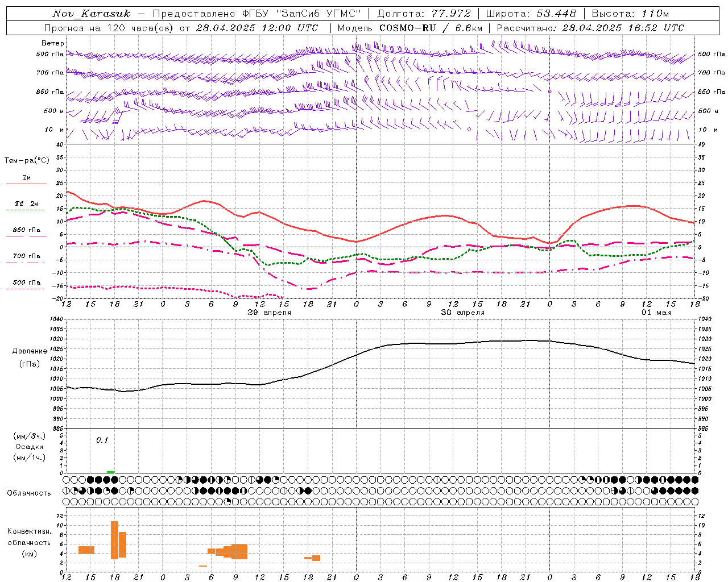Click the '850 гПа' temperature legend entry
This screenshot has width=728, height=582.
click(27, 230)
